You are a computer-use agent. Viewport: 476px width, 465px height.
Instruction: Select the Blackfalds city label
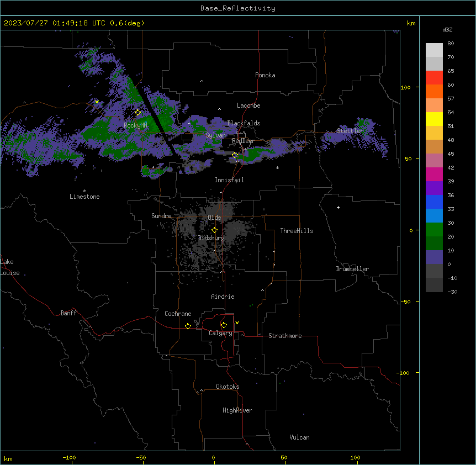coord(244,123)
